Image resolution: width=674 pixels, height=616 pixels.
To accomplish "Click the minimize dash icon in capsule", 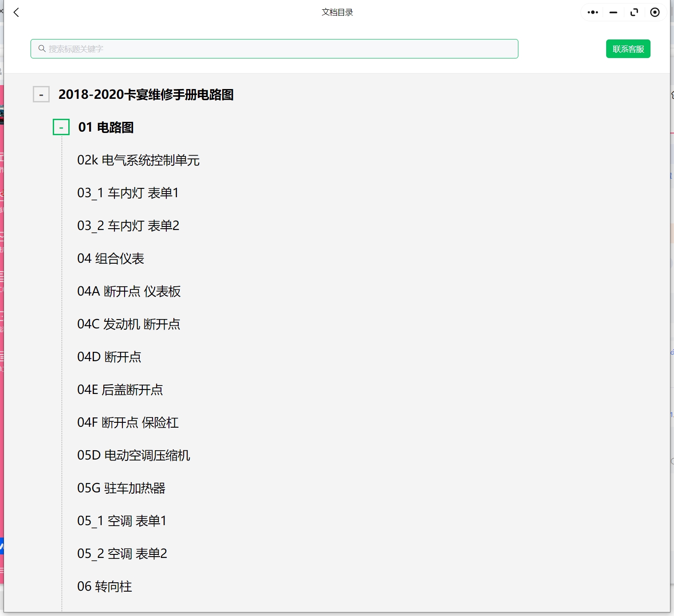I will tap(613, 12).
